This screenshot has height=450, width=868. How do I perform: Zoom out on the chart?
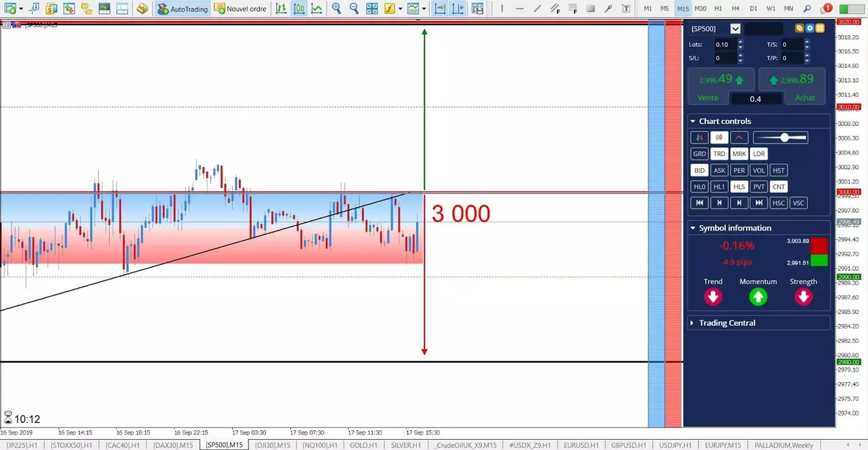[354, 9]
